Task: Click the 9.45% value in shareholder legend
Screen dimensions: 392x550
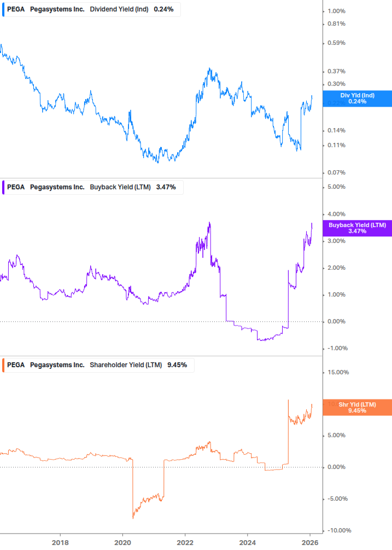Action: [177, 365]
